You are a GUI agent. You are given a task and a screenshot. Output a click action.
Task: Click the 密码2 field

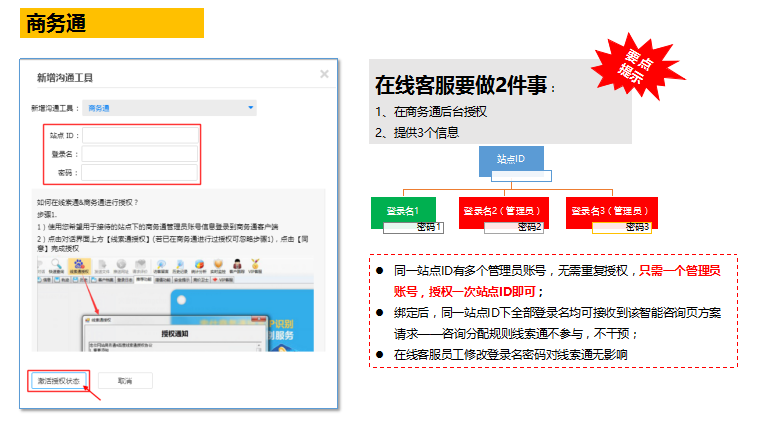click(514, 227)
